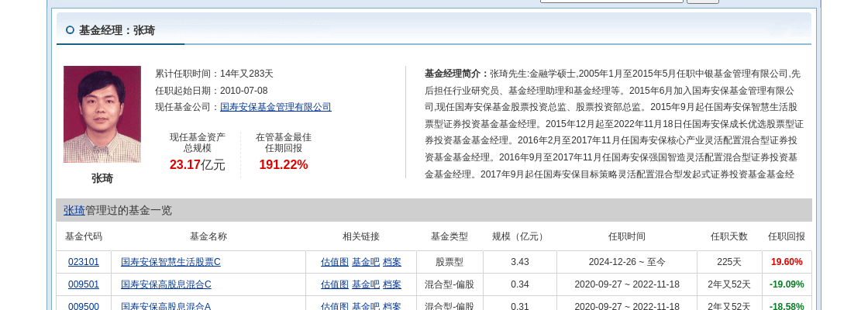Image resolution: width=868 pixels, height=310 pixels.
Task: Open 国泰安保基金管理有限公司 company link
Action: (275, 107)
